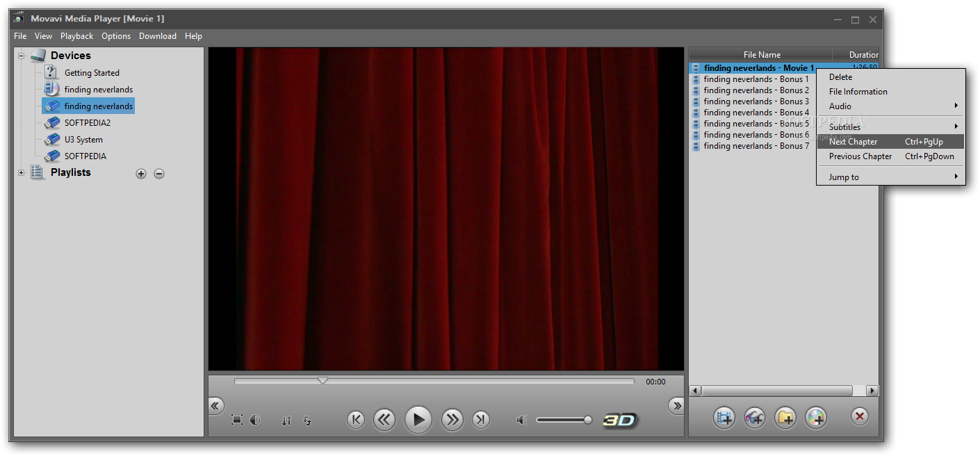Collapse left panel with double-left arrow

coord(215,405)
